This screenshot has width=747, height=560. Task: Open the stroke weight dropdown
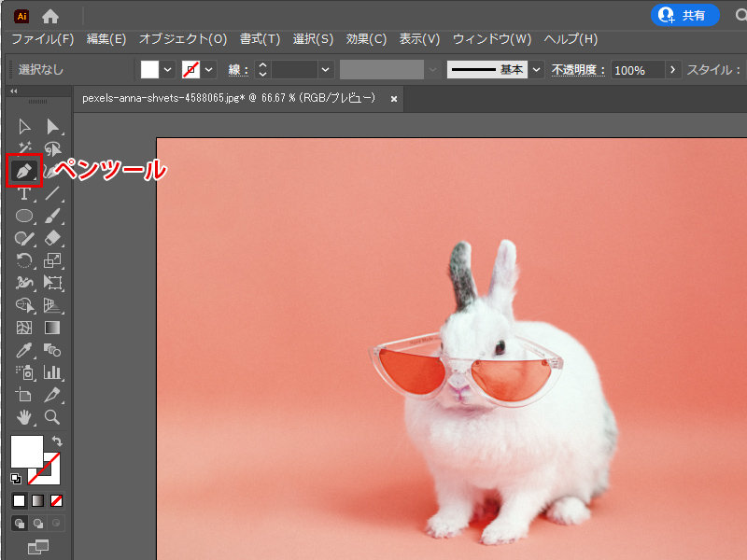(x=325, y=69)
